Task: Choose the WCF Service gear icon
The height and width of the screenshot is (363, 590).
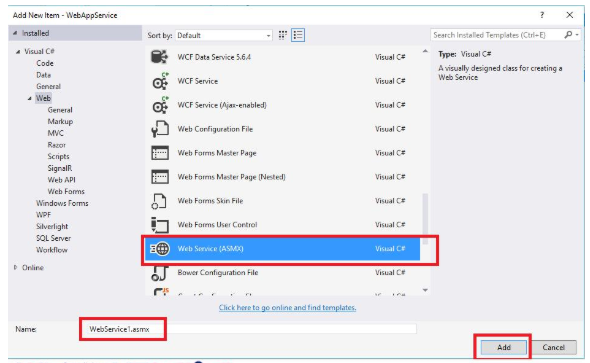Action: [x=160, y=81]
